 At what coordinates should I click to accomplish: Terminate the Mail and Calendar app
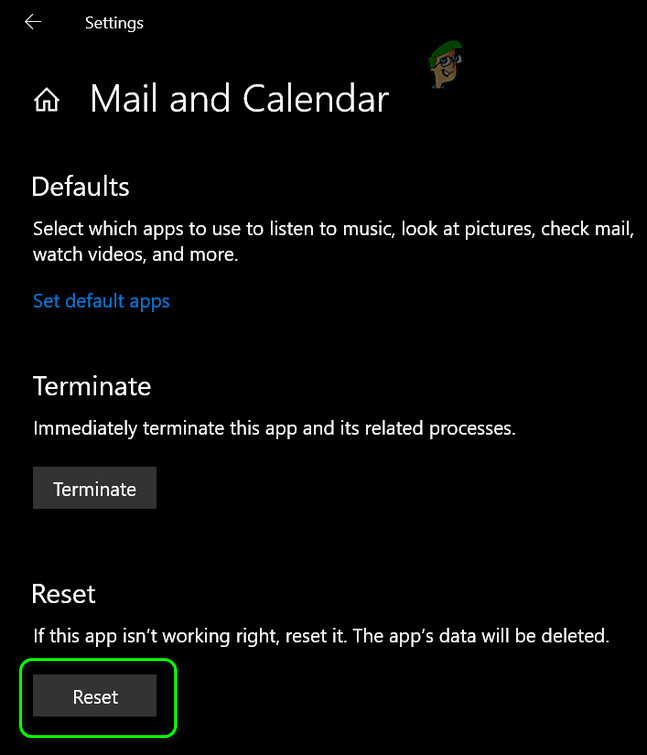pyautogui.click(x=95, y=488)
